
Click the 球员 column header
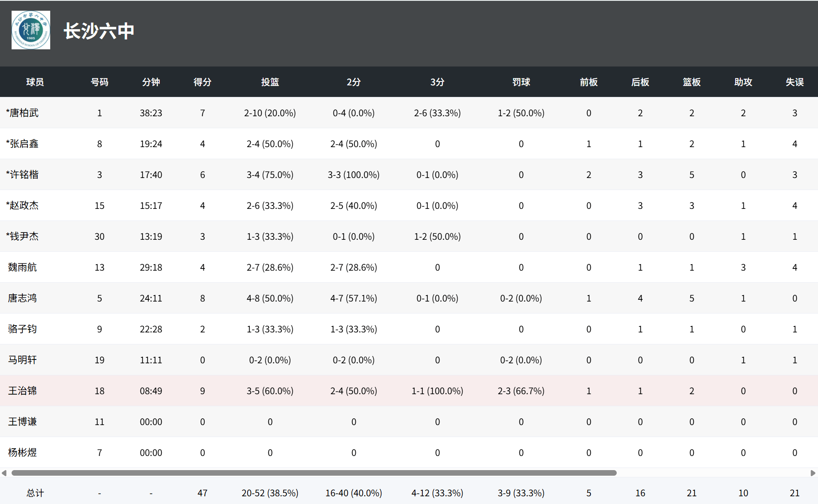pos(35,82)
